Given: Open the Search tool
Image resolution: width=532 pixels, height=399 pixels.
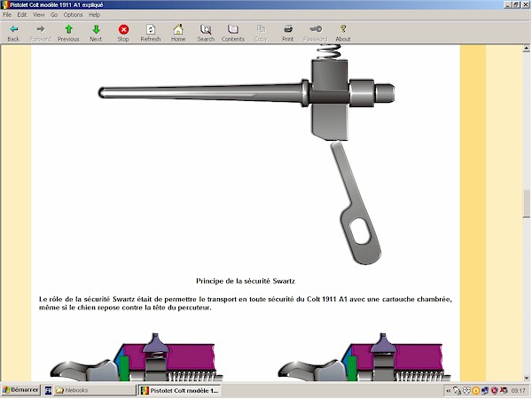Looking at the screenshot, I should (206, 33).
